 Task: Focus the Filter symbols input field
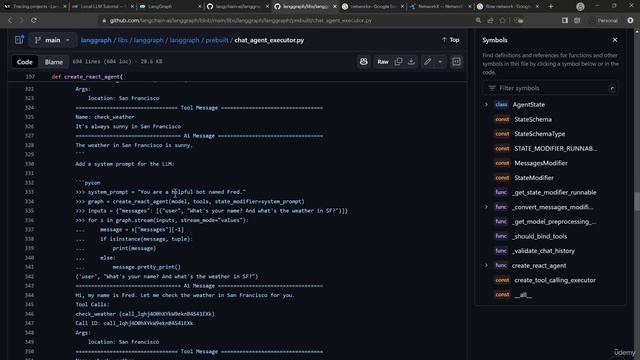tap(550, 88)
